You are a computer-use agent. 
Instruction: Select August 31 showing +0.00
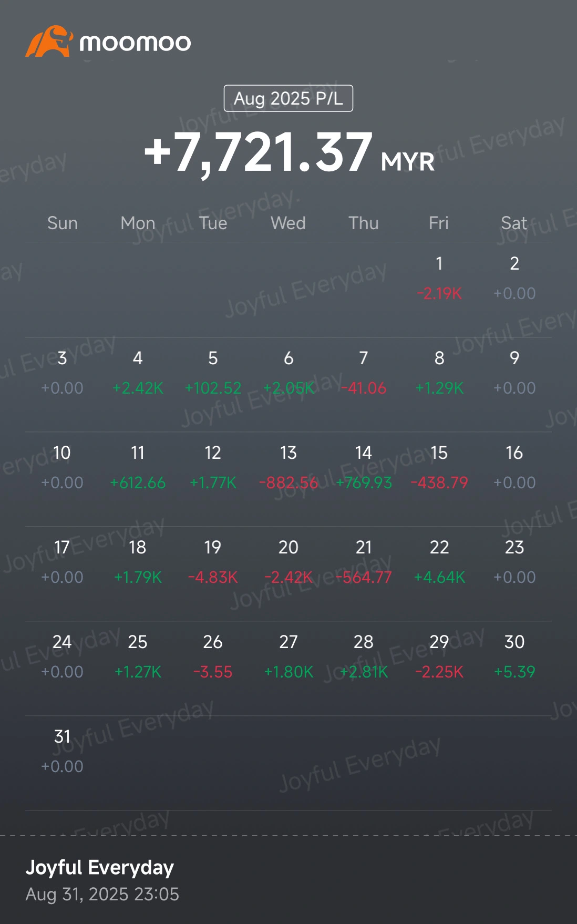coord(62,752)
